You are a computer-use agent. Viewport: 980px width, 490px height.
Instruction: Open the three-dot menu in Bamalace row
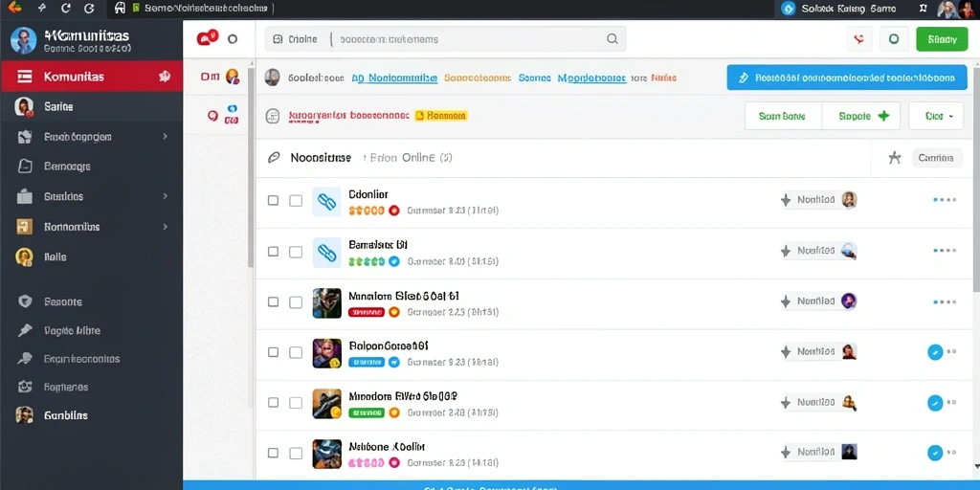(x=945, y=250)
